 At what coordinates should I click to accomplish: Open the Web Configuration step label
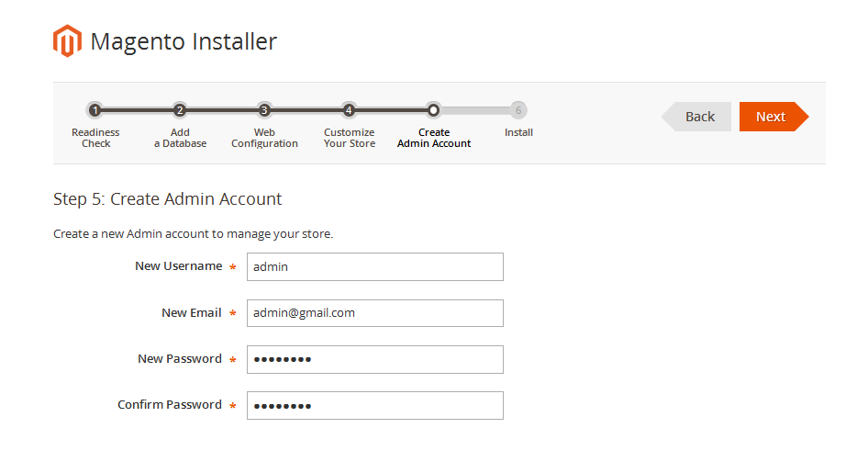tap(264, 138)
